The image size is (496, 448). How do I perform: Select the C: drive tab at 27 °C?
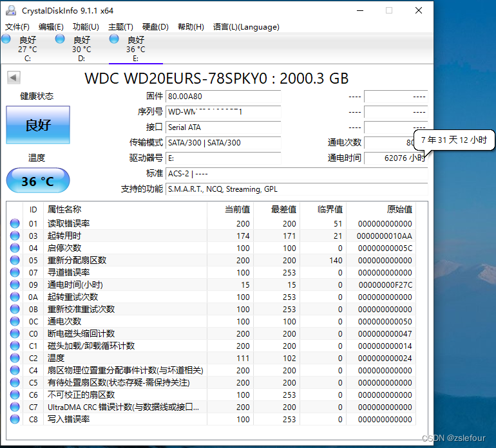[27, 49]
